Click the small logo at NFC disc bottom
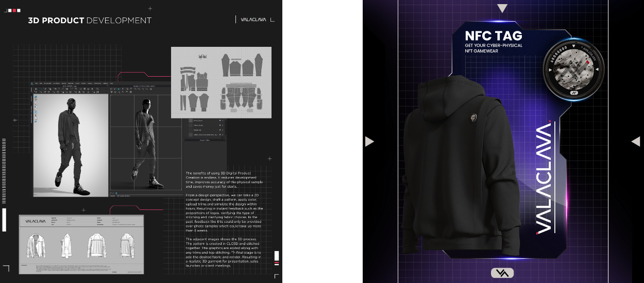This screenshot has width=644, height=283. point(573,93)
